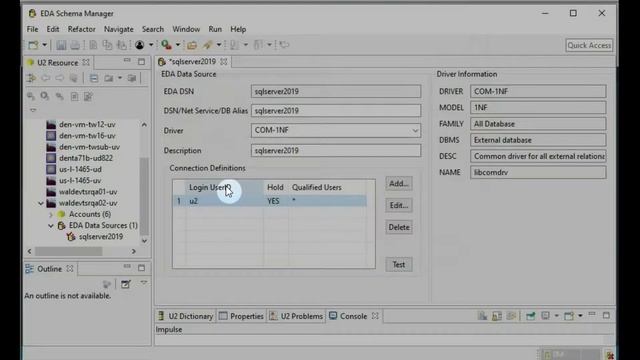Close the Console view tab
This screenshot has height=360, width=640.
(x=375, y=316)
